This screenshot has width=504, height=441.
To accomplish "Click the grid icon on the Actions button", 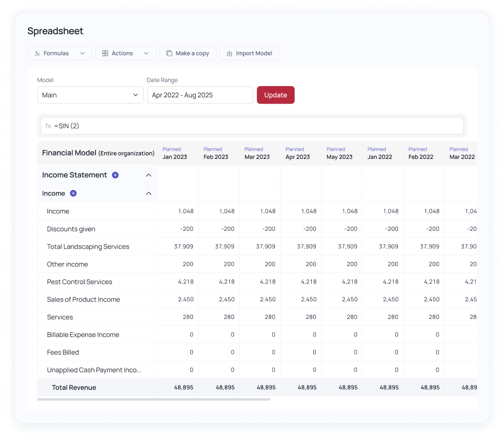I will pos(105,53).
